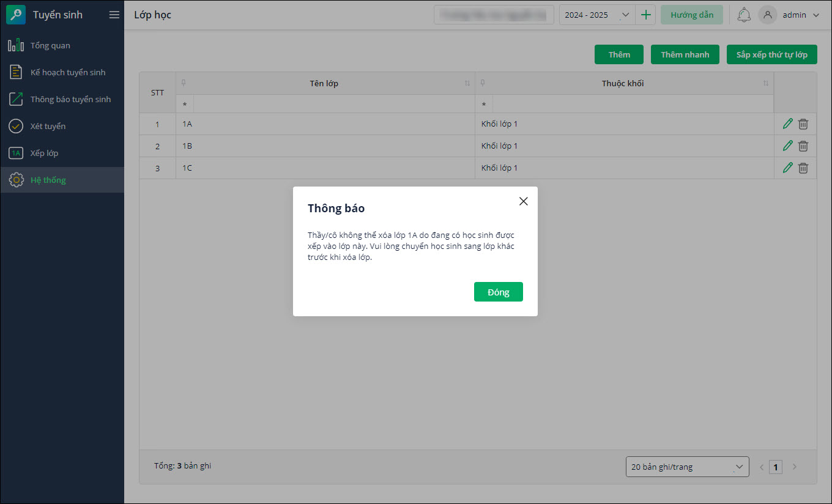Expand the admin account menu
This screenshot has height=504, width=832.
click(x=790, y=15)
